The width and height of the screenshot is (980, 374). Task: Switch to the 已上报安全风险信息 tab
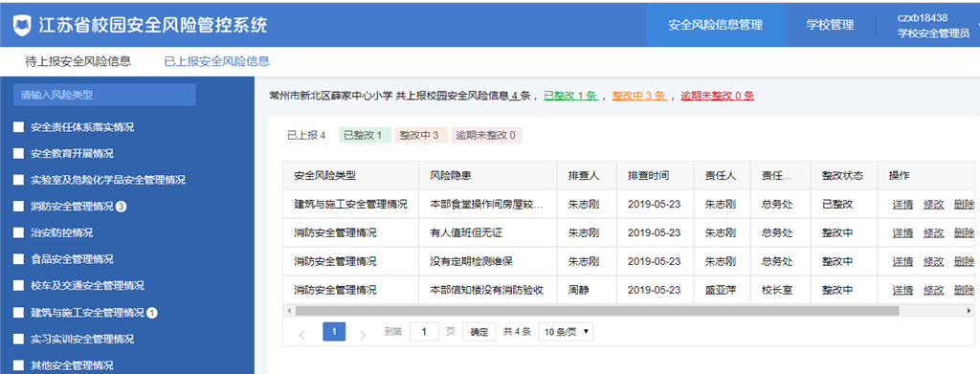(216, 61)
